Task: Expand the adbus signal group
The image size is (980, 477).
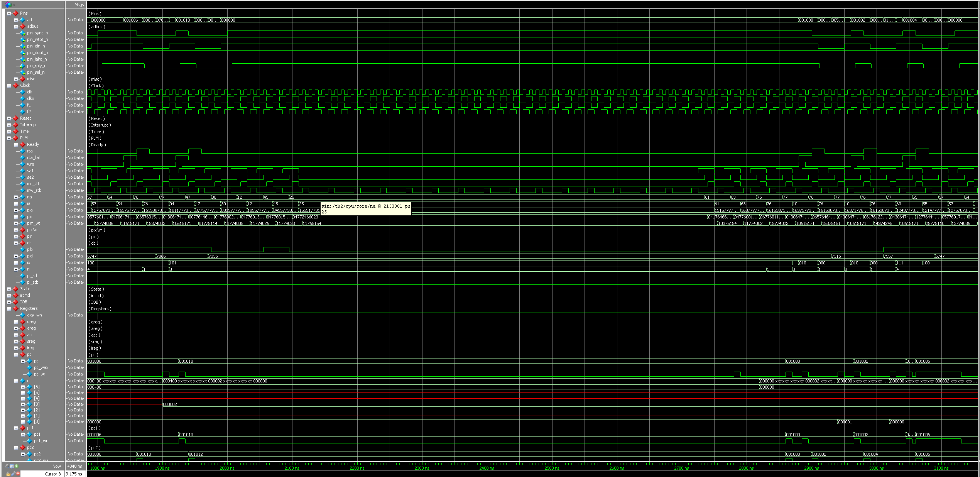Action: pos(16,27)
